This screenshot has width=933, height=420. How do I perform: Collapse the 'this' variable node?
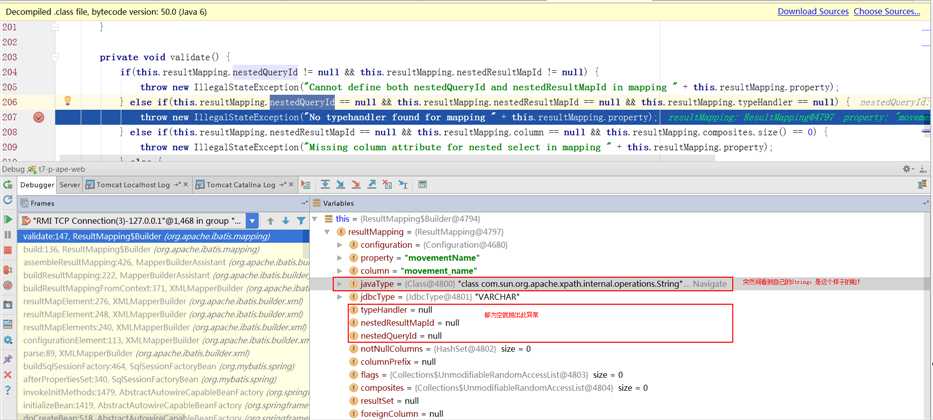[x=315, y=219]
